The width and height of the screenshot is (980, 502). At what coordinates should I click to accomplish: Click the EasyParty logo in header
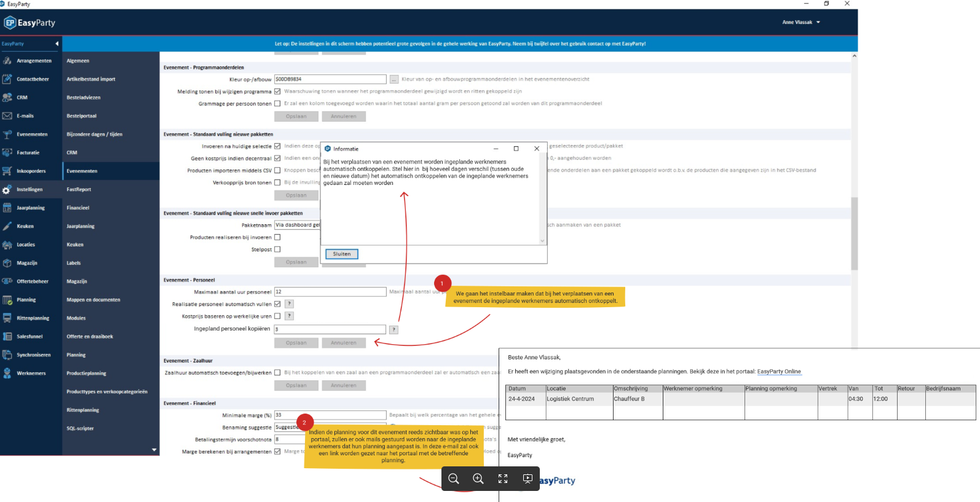point(30,23)
